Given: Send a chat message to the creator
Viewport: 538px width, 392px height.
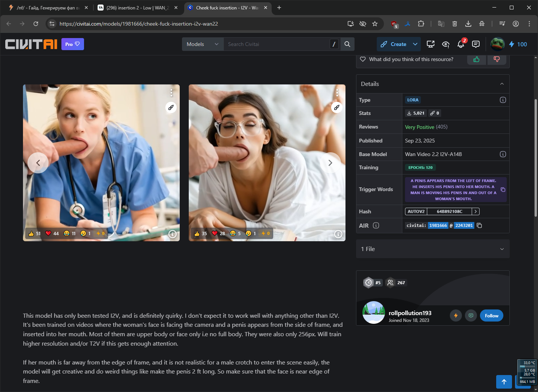Looking at the screenshot, I should (x=471, y=315).
